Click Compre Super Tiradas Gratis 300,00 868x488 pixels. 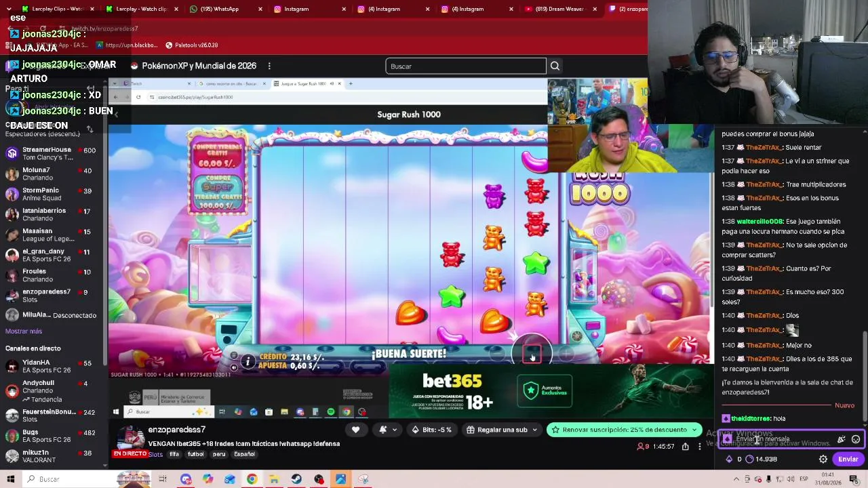click(217, 193)
